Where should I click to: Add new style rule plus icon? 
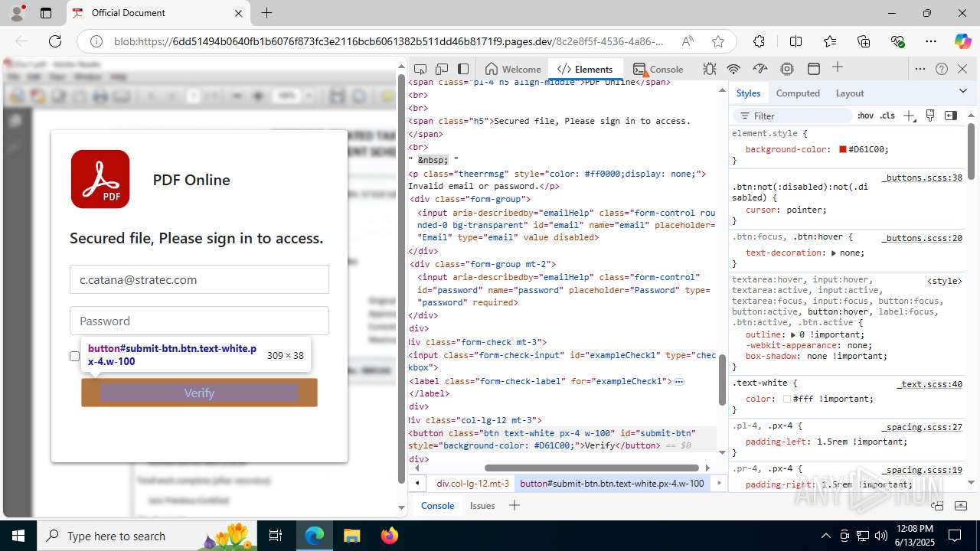(x=909, y=116)
